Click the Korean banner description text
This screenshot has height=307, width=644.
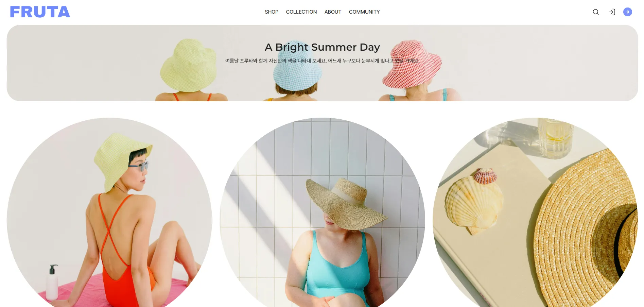322,61
